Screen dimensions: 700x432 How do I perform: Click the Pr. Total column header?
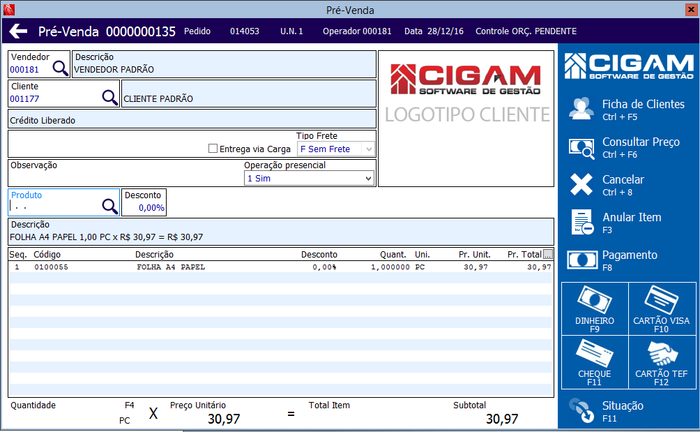525,254
